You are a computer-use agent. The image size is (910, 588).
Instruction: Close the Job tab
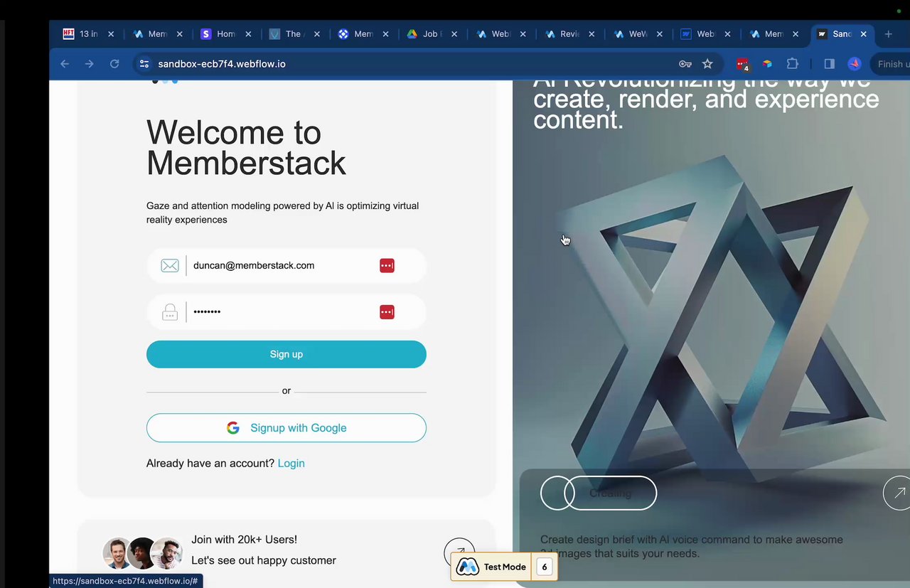coord(454,34)
